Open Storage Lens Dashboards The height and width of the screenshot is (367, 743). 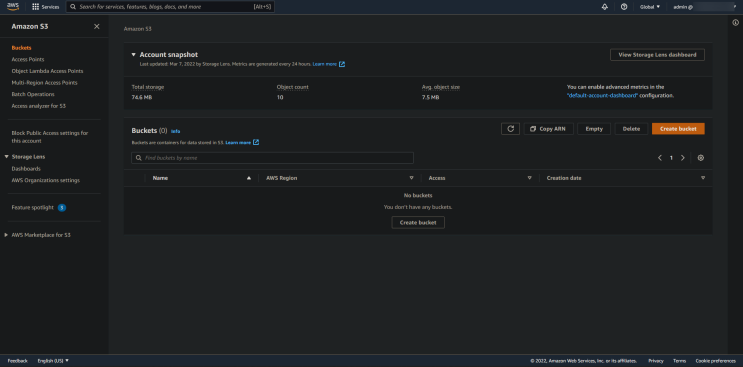26,169
